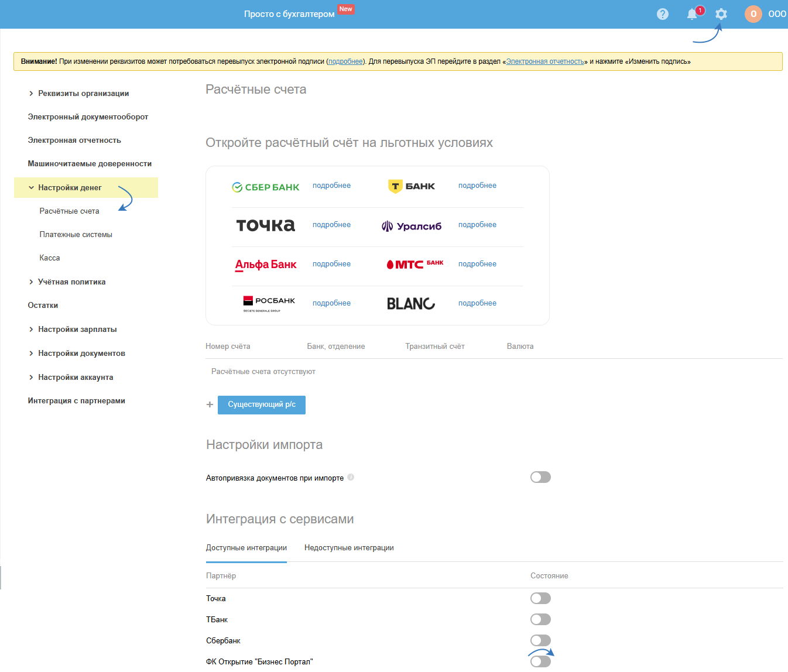Expand Настройки зарплаты chevron
This screenshot has width=788, height=672.
coord(31,330)
